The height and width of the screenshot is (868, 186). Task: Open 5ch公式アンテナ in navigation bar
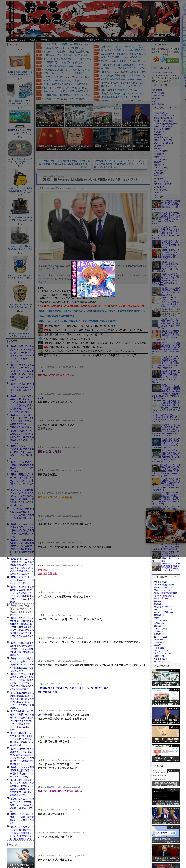point(17,40)
